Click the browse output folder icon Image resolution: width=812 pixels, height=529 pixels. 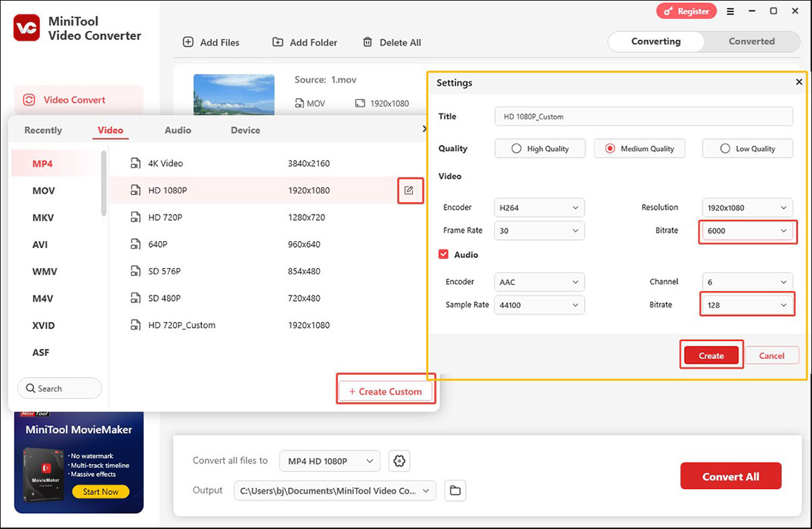[455, 490]
